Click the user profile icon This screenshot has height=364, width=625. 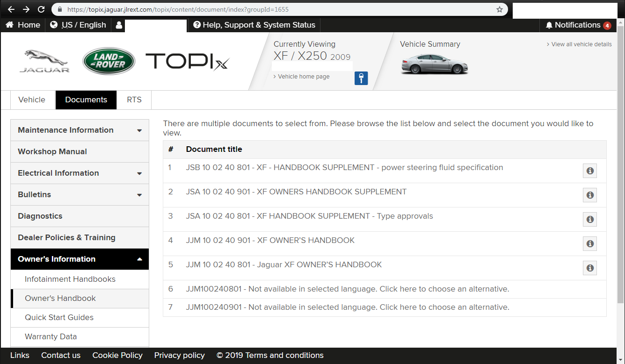[x=119, y=25]
